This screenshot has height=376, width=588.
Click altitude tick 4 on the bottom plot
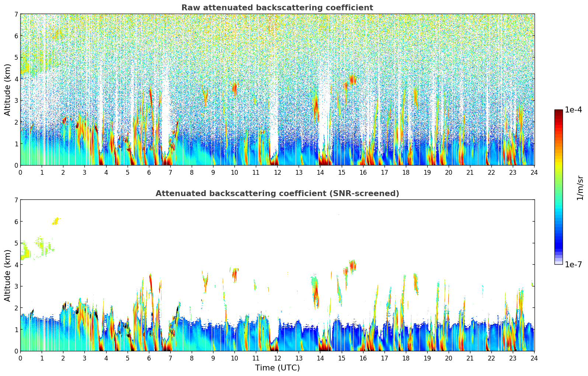coord(16,265)
